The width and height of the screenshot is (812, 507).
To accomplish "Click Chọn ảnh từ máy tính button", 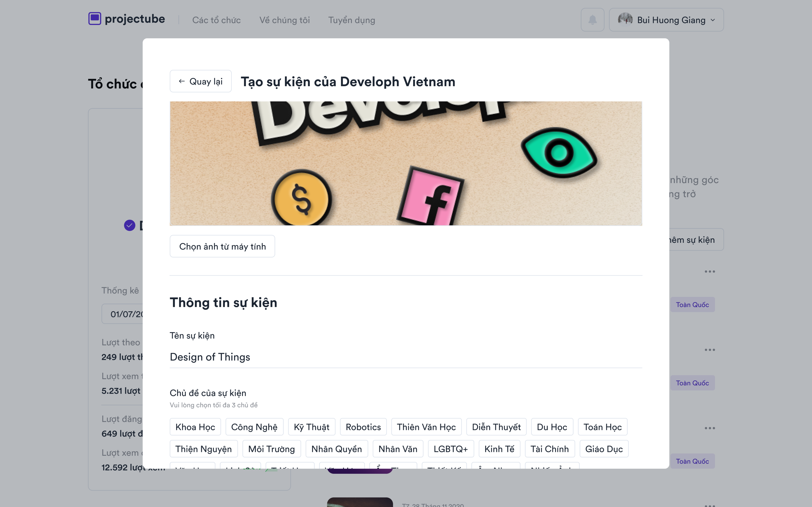I will click(x=222, y=246).
